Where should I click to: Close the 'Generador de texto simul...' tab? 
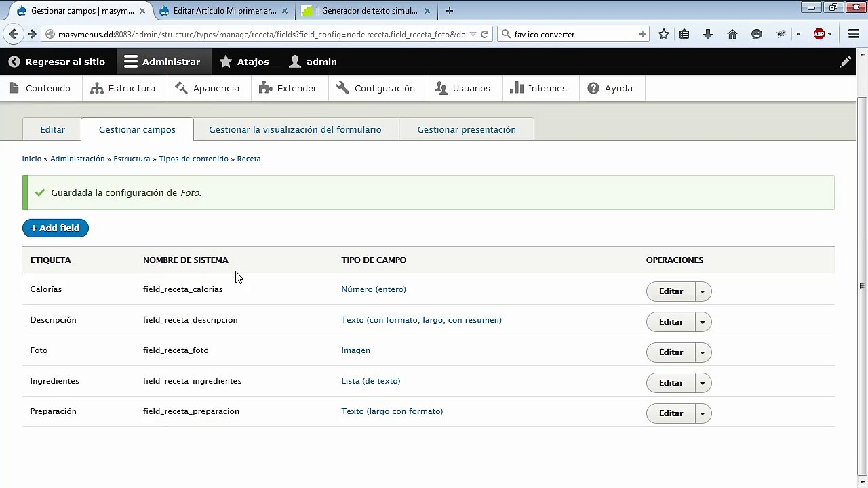(427, 11)
